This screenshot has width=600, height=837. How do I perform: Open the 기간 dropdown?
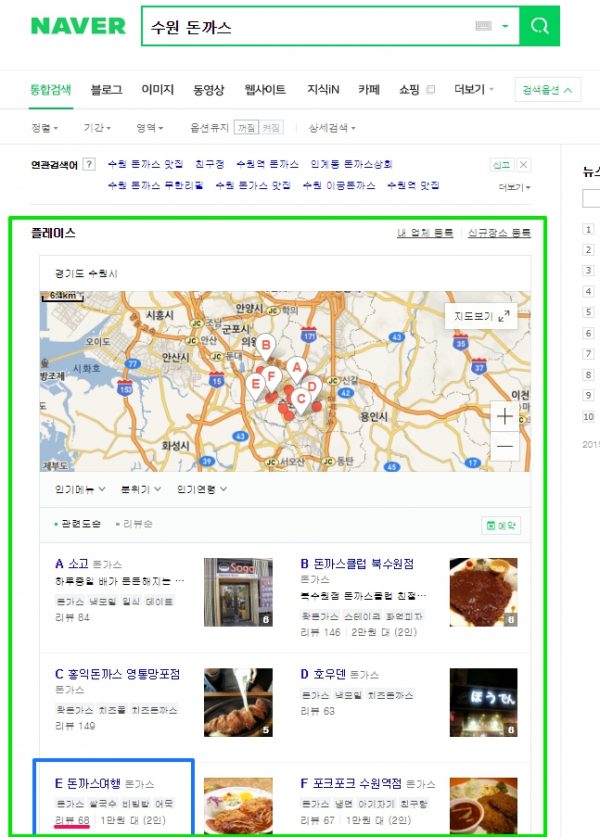(97, 128)
